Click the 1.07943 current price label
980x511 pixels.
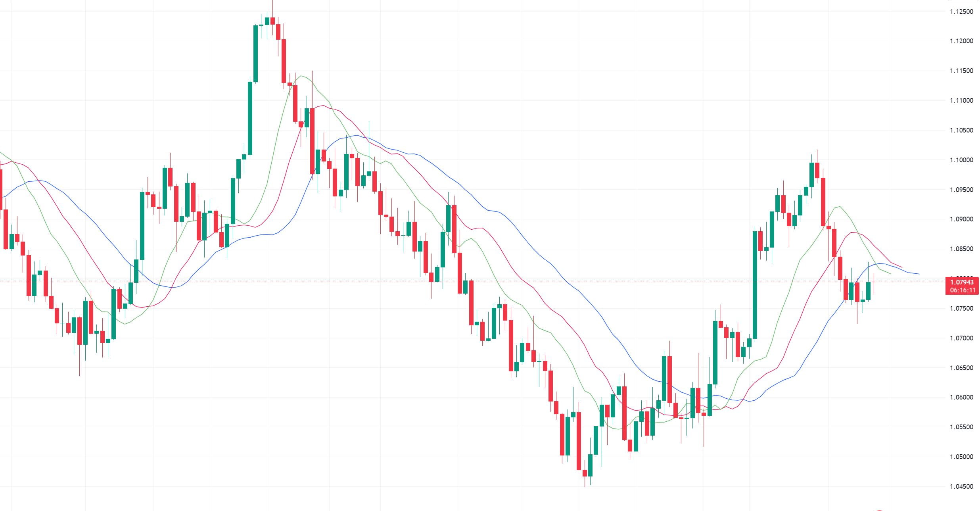[x=962, y=282]
